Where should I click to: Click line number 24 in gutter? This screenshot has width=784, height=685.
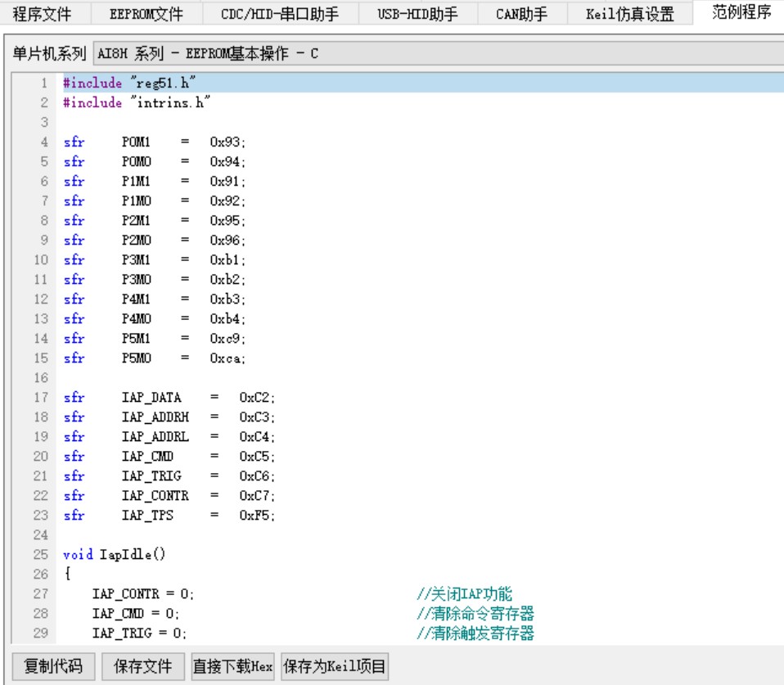click(41, 535)
